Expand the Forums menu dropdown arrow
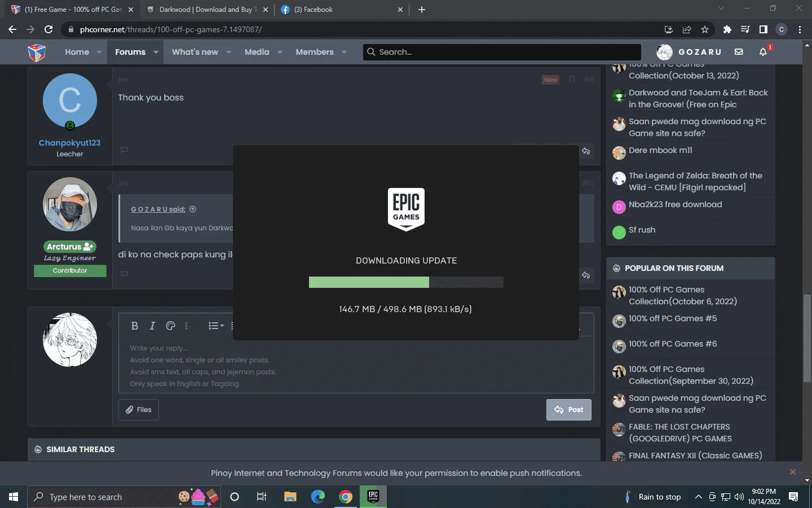 156,52
